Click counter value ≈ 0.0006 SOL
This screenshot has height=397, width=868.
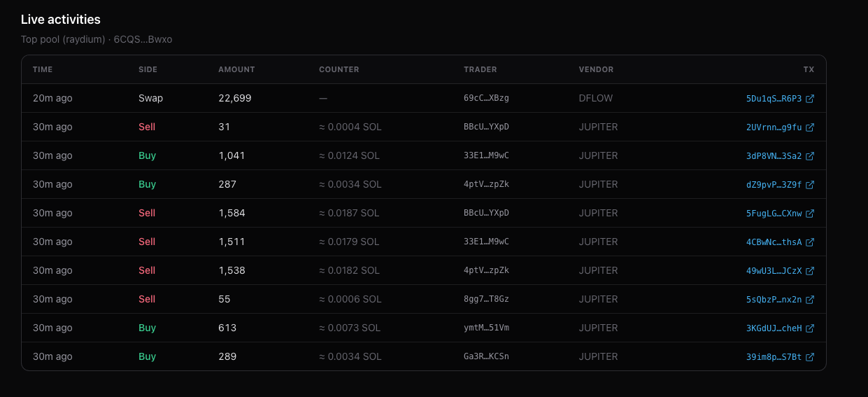coord(350,299)
